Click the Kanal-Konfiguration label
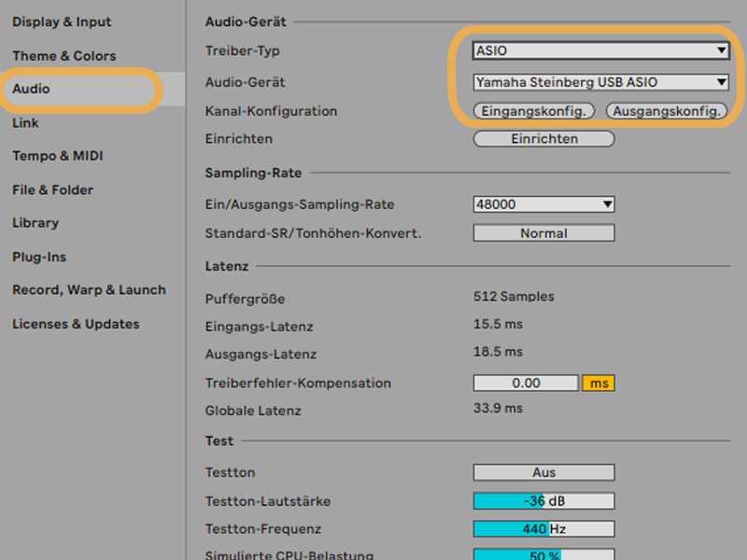 tap(271, 111)
